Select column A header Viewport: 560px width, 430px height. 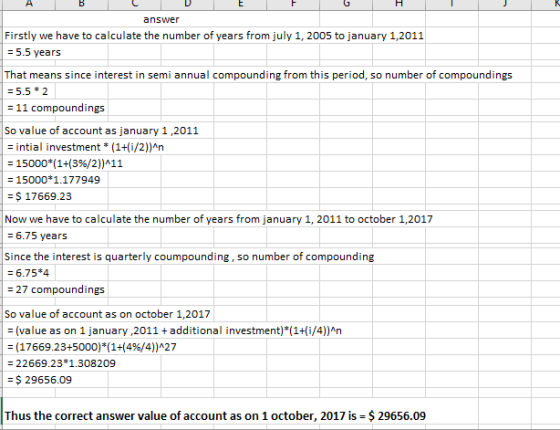point(29,4)
